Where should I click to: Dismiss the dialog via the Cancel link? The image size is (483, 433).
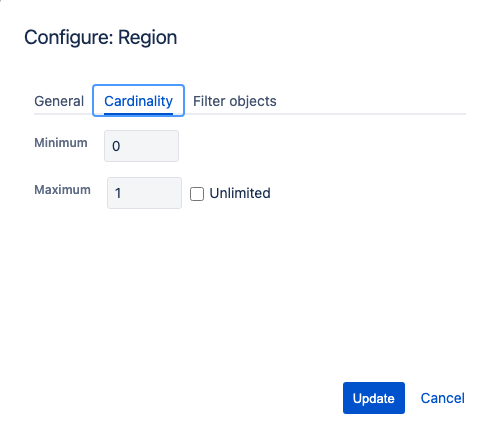pos(442,398)
